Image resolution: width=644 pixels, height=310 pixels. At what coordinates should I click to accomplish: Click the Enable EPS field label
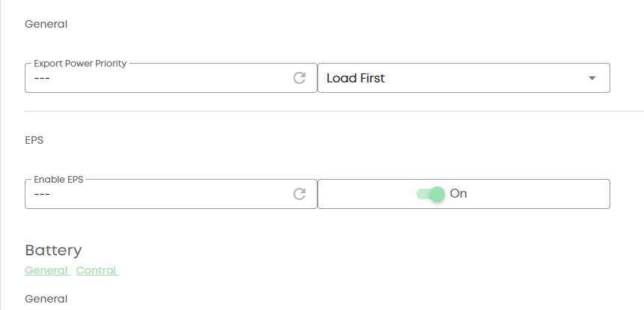[x=58, y=180]
